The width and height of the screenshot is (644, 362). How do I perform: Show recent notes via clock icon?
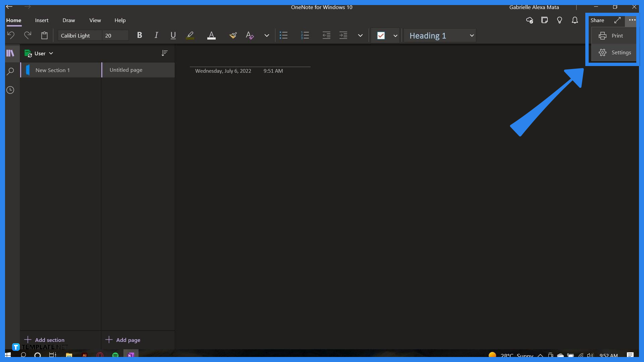click(10, 90)
